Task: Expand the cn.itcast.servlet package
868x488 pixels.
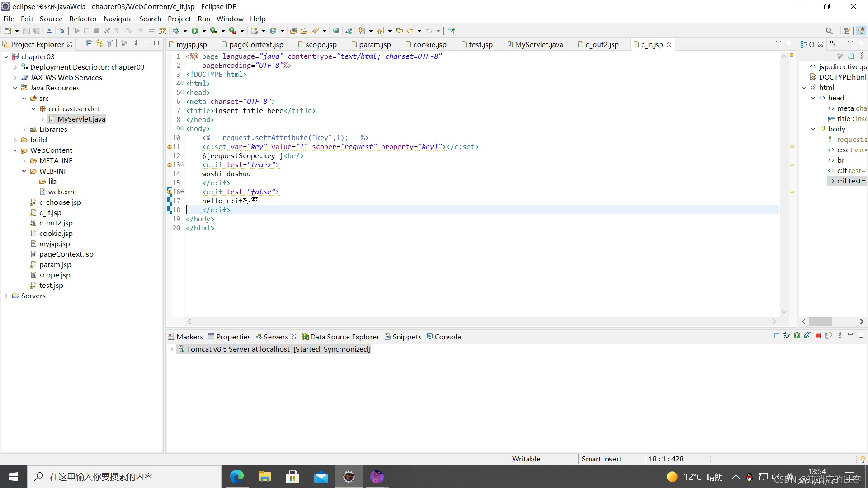Action: (x=33, y=108)
